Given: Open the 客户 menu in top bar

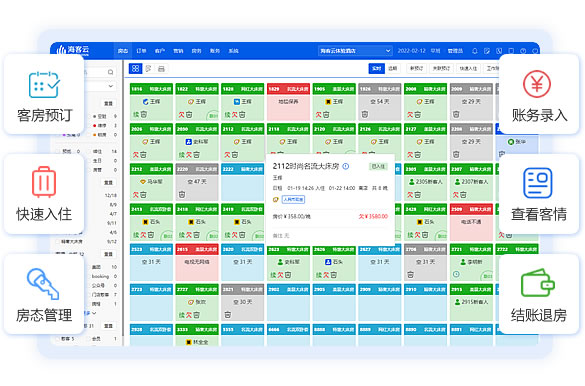Looking at the screenshot, I should 160,51.
